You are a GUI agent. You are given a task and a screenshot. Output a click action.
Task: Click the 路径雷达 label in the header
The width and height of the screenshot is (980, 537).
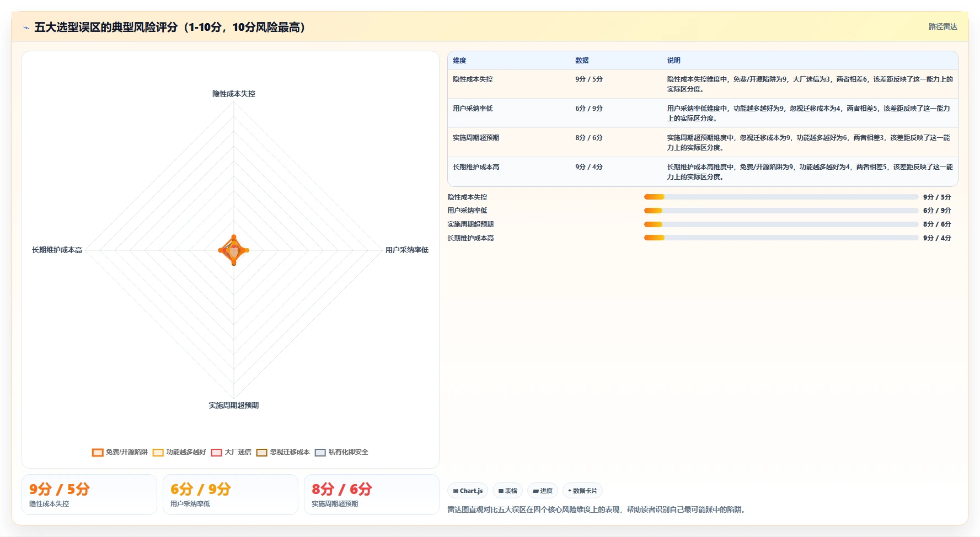pos(942,26)
